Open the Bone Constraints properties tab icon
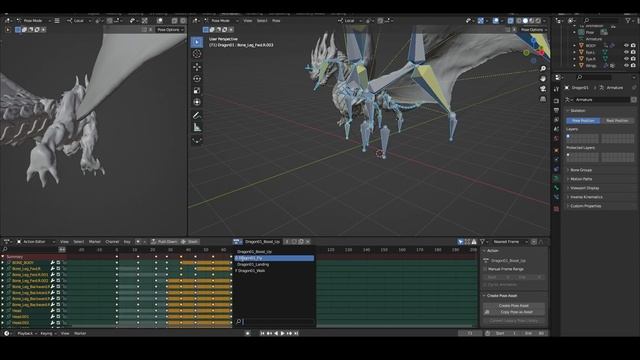This screenshot has height=360, width=640. pos(556,197)
